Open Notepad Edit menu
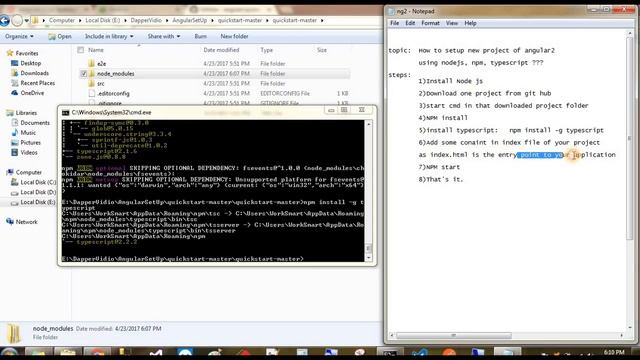 point(410,23)
